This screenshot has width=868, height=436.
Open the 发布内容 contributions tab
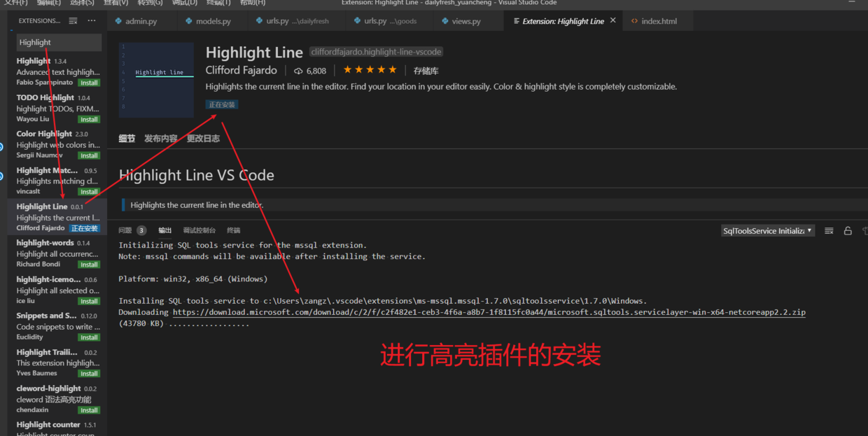click(161, 139)
